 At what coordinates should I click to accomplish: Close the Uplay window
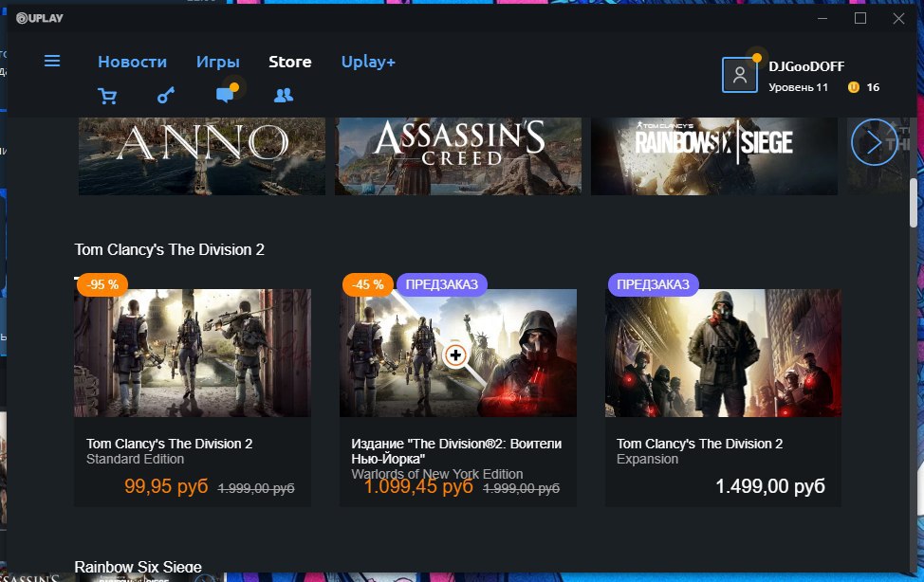[x=898, y=18]
